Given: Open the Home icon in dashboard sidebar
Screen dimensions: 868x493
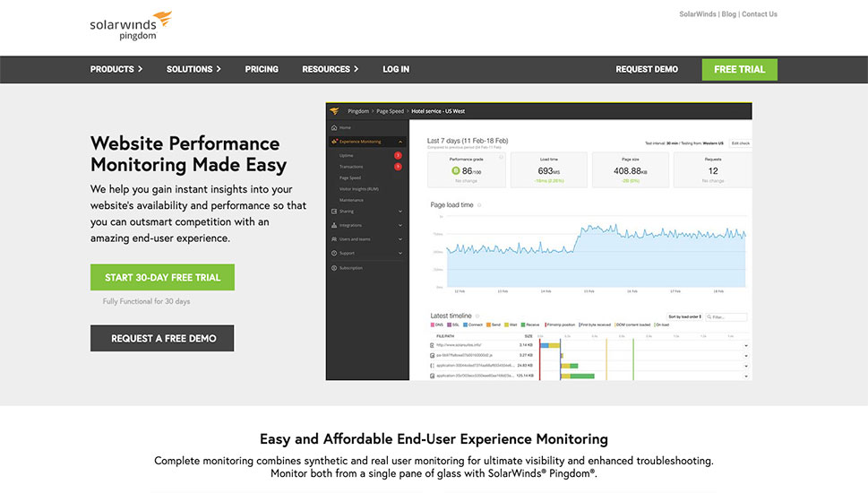Looking at the screenshot, I should [334, 127].
